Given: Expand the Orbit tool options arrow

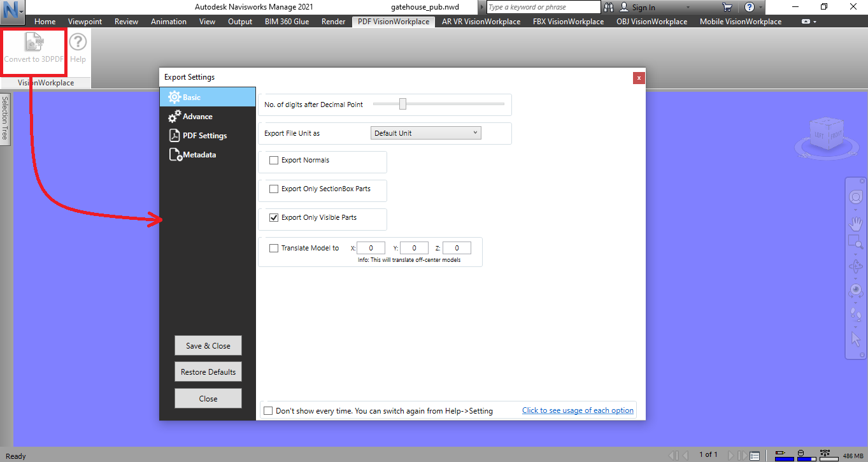Looking at the screenshot, I should [x=856, y=278].
